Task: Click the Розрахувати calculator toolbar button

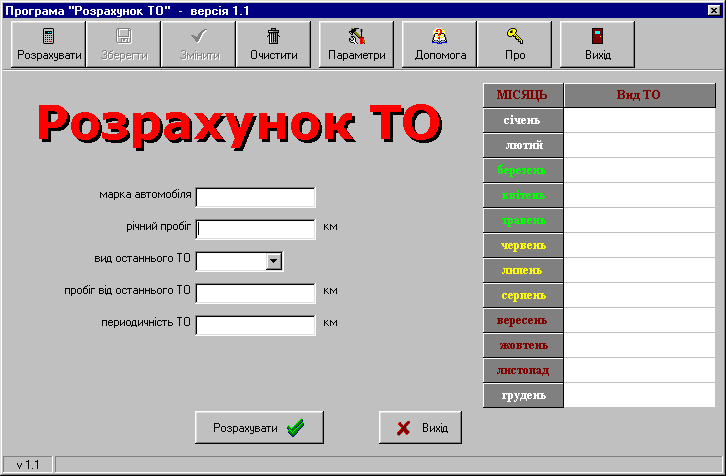Action: click(49, 44)
